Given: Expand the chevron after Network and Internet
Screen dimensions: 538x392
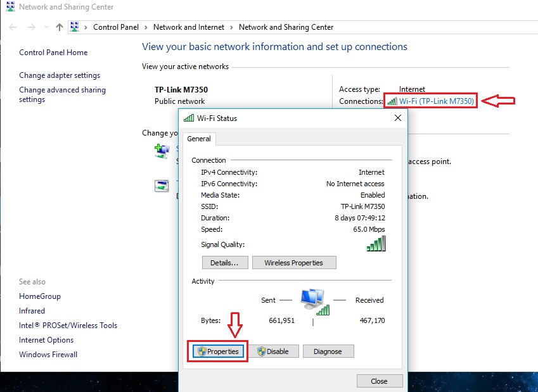Looking at the screenshot, I should coord(231,27).
